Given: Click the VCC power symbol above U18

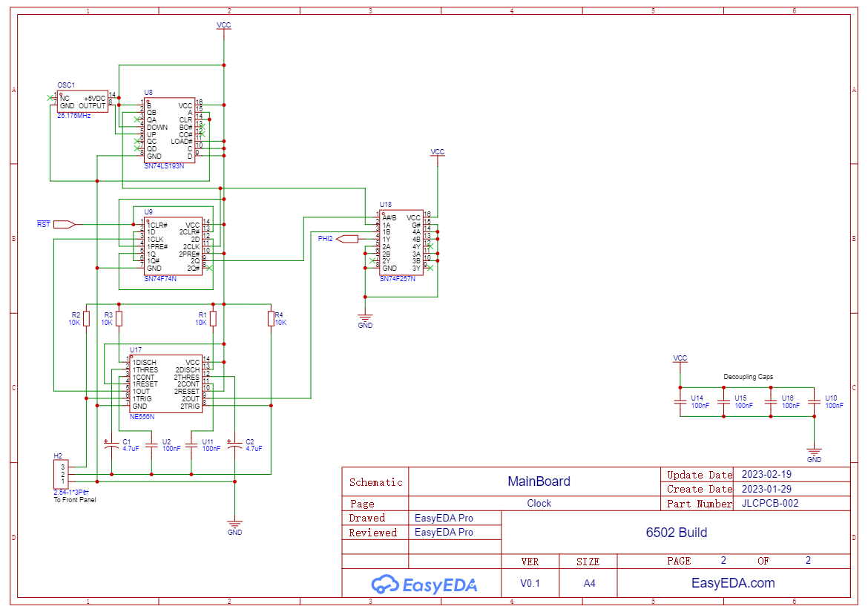Looking at the screenshot, I should (x=438, y=154).
